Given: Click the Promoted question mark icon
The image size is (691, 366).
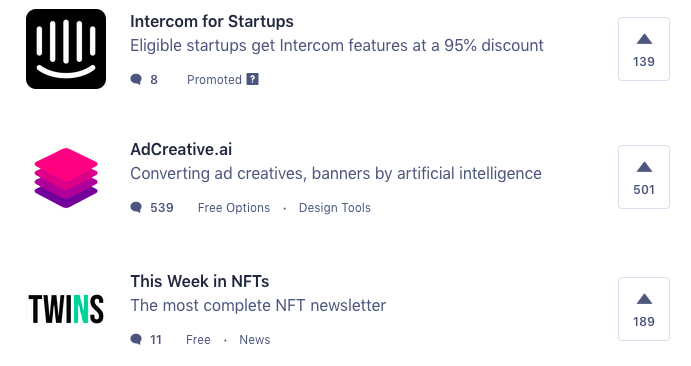Looking at the screenshot, I should pos(253,79).
